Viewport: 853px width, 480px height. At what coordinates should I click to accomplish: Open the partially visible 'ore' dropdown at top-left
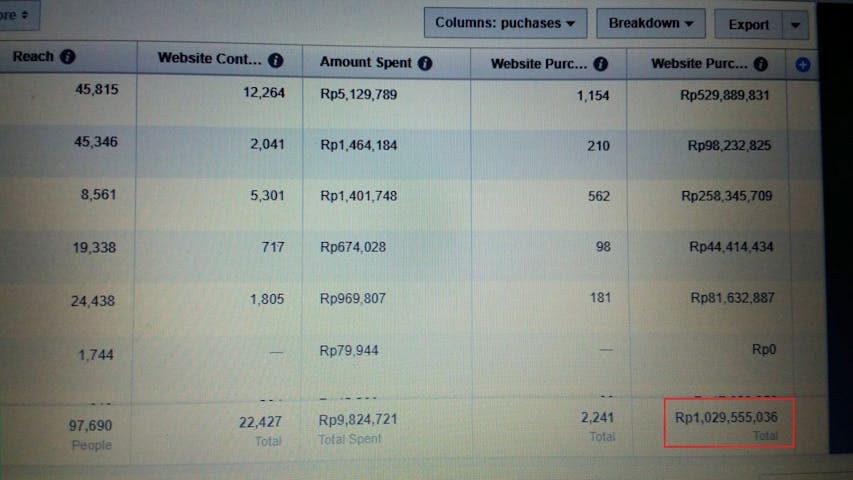tap(18, 15)
